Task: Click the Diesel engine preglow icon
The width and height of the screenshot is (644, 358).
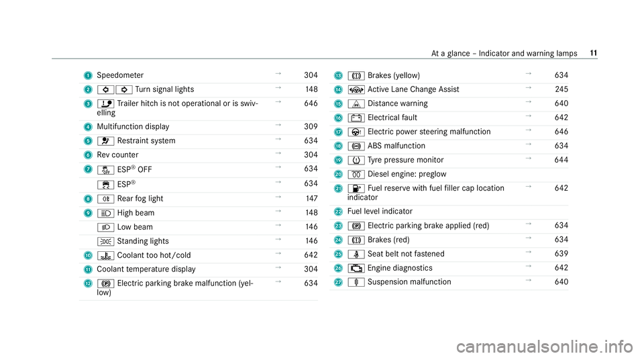Action: [x=356, y=174]
